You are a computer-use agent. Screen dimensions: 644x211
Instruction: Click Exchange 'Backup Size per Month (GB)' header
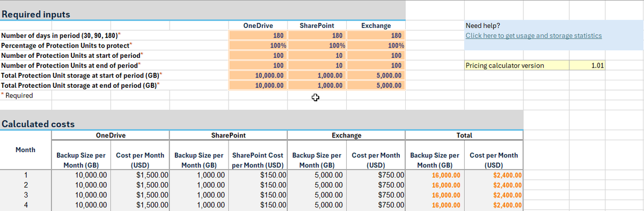(317, 160)
